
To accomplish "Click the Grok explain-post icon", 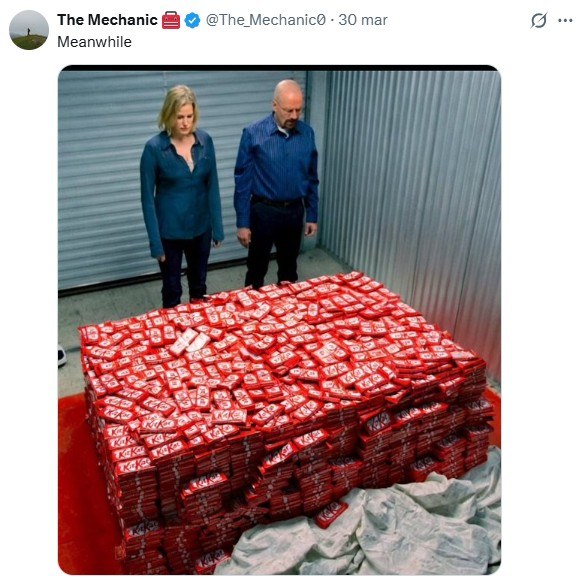I will pos(539,20).
